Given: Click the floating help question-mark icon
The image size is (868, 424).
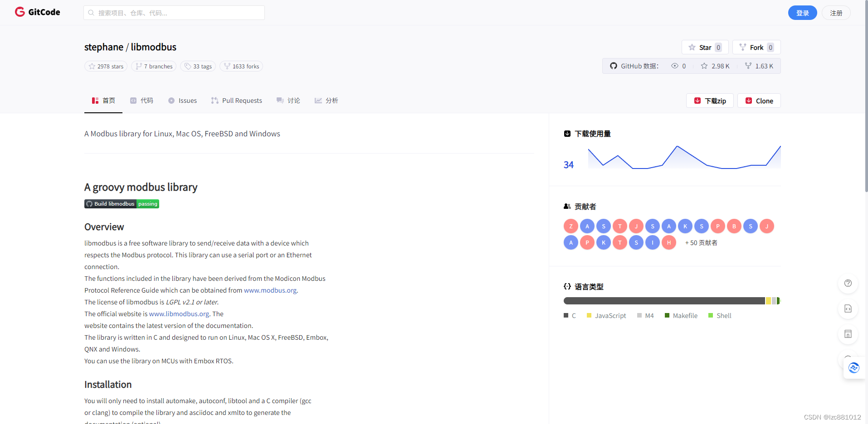Looking at the screenshot, I should [x=848, y=283].
